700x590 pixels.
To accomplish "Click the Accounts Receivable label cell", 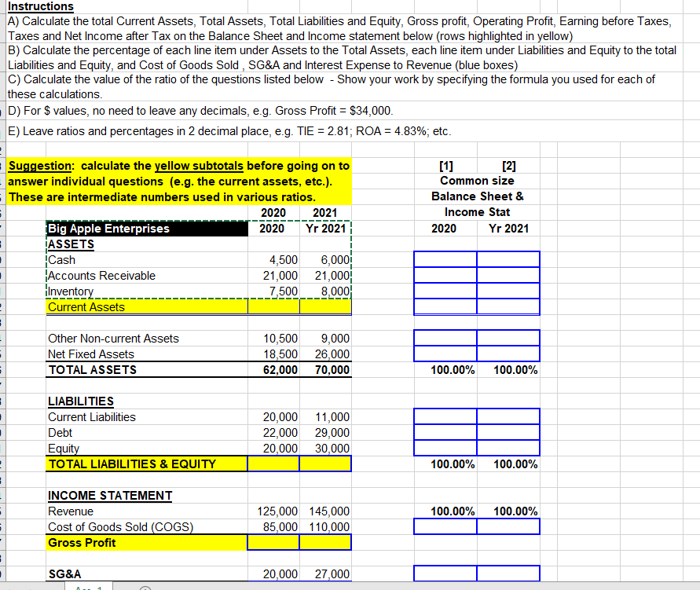I will coord(103,276).
